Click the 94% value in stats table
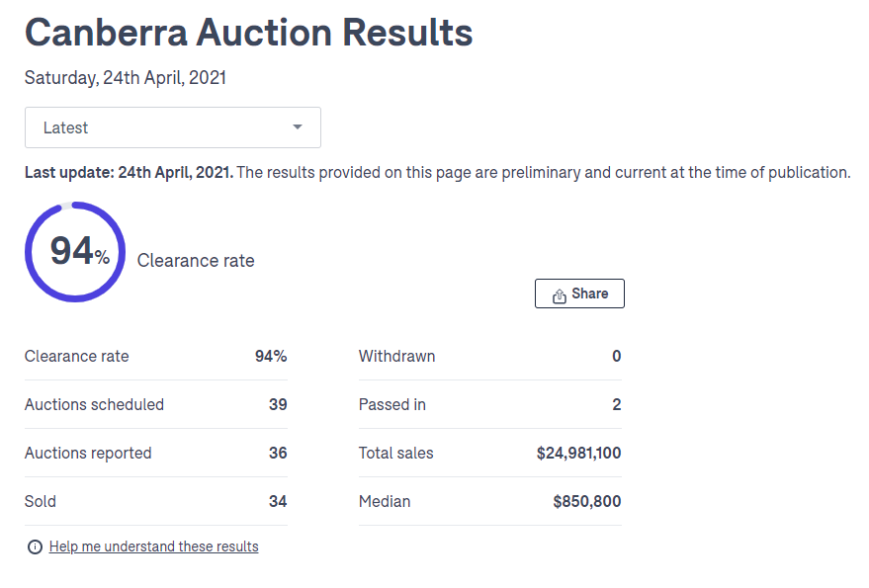 [271, 356]
